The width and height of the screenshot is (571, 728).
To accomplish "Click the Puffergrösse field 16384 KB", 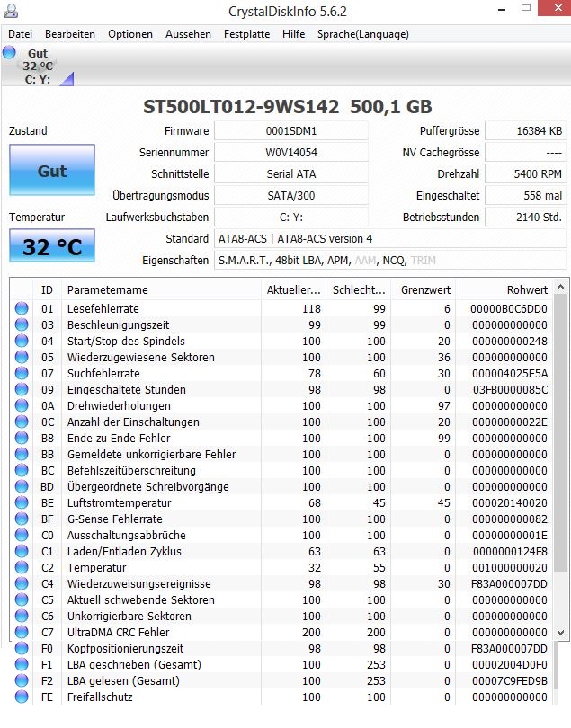I will [x=525, y=131].
